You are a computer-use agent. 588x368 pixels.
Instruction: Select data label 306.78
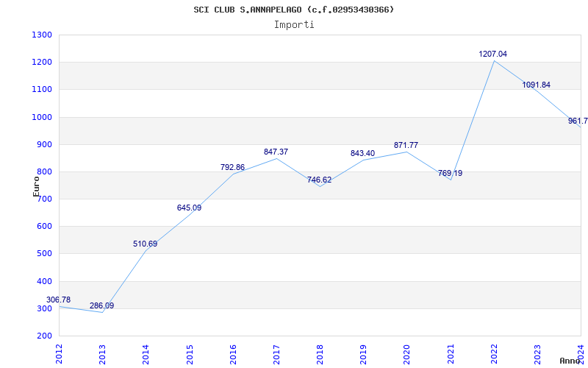58,300
